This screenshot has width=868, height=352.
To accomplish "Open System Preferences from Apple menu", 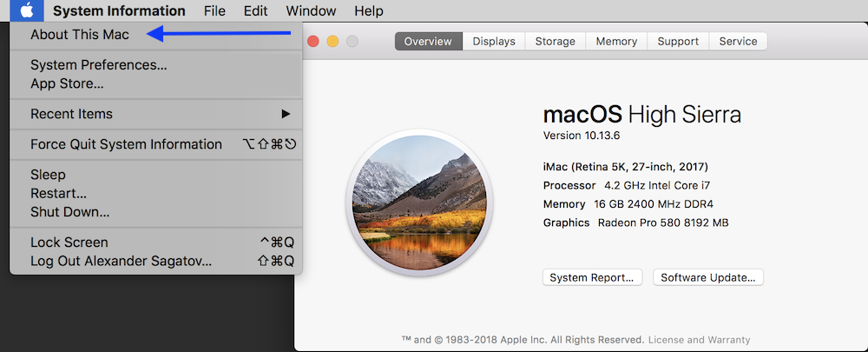I will point(99,65).
